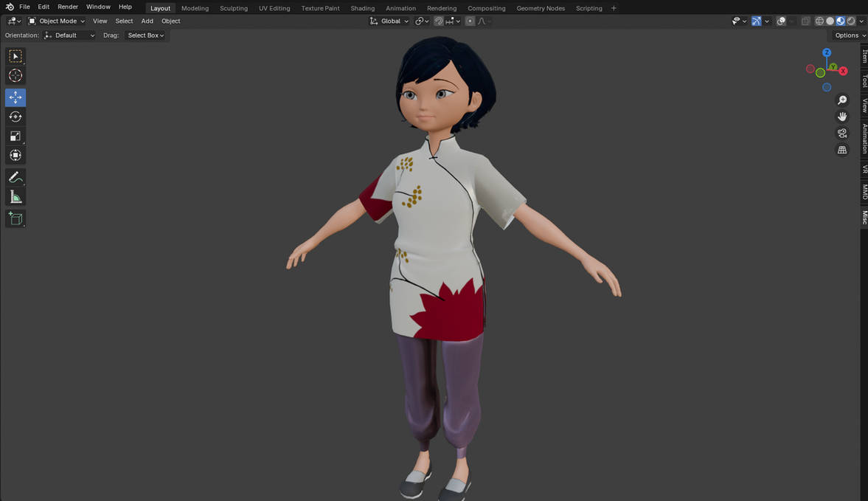
Task: Select the Move tool
Action: point(15,97)
